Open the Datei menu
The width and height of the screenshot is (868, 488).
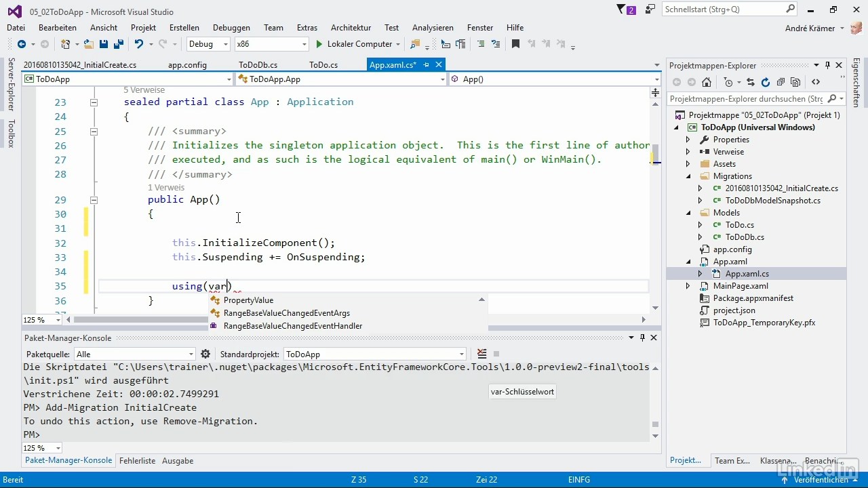16,28
